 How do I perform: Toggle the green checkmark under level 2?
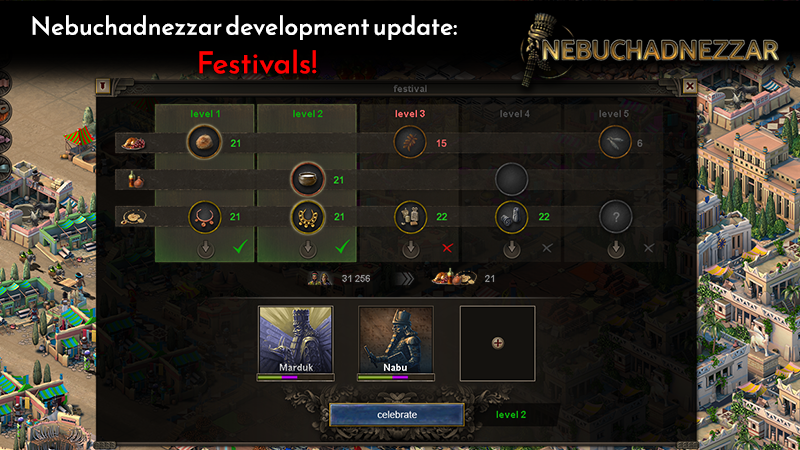[x=342, y=247]
